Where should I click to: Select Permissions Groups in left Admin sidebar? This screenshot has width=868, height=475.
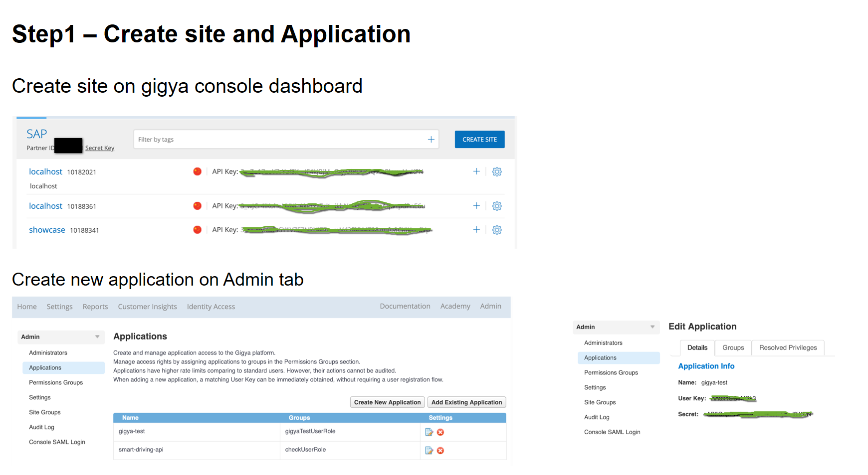click(56, 383)
